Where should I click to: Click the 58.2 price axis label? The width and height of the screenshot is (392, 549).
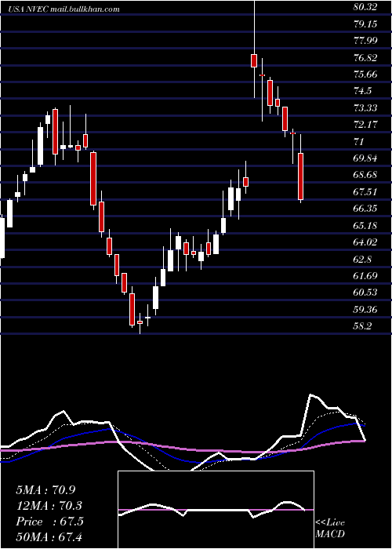coord(362,326)
